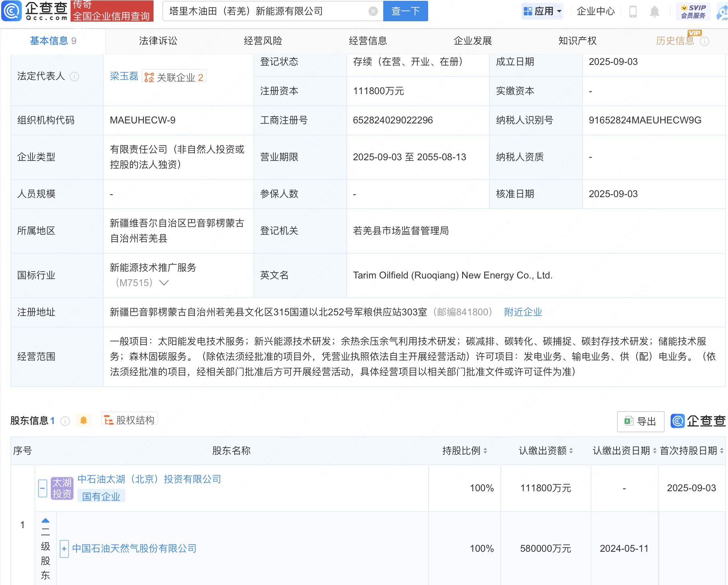728x585 pixels.
Task: Clear the search box with the X icon
Action: (373, 11)
